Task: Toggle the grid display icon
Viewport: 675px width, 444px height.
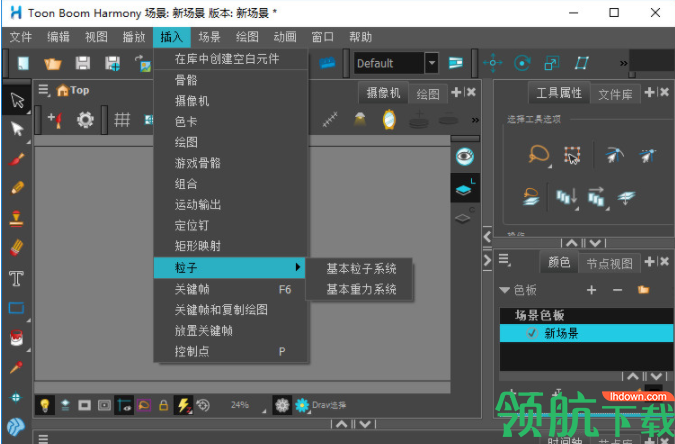Action: click(x=122, y=119)
